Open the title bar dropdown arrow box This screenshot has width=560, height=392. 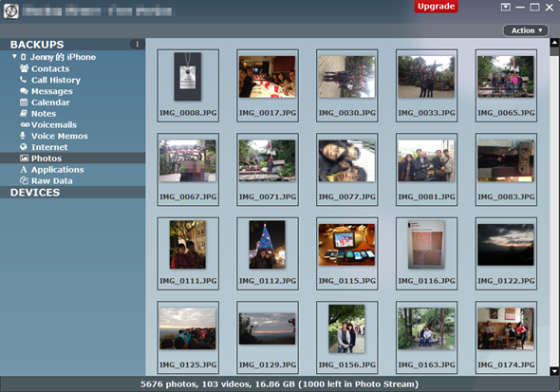(505, 7)
